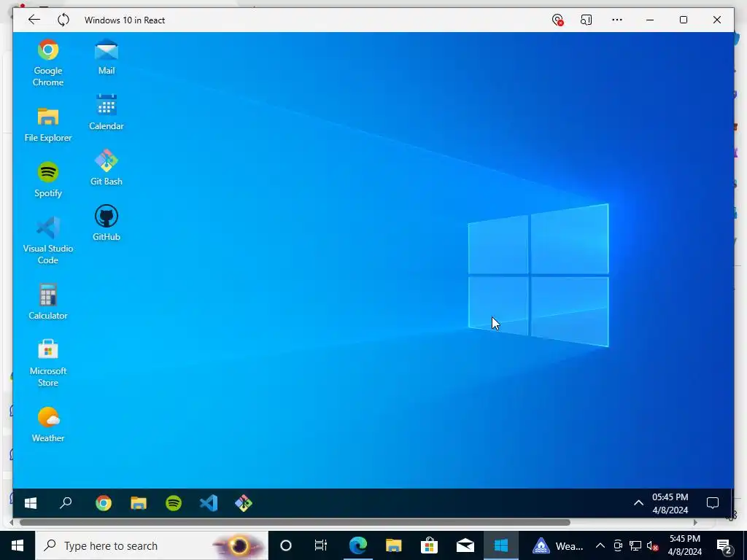Screen dimensions: 747x560
Task: Minimize the Windows 10 in React window
Action: (x=650, y=20)
